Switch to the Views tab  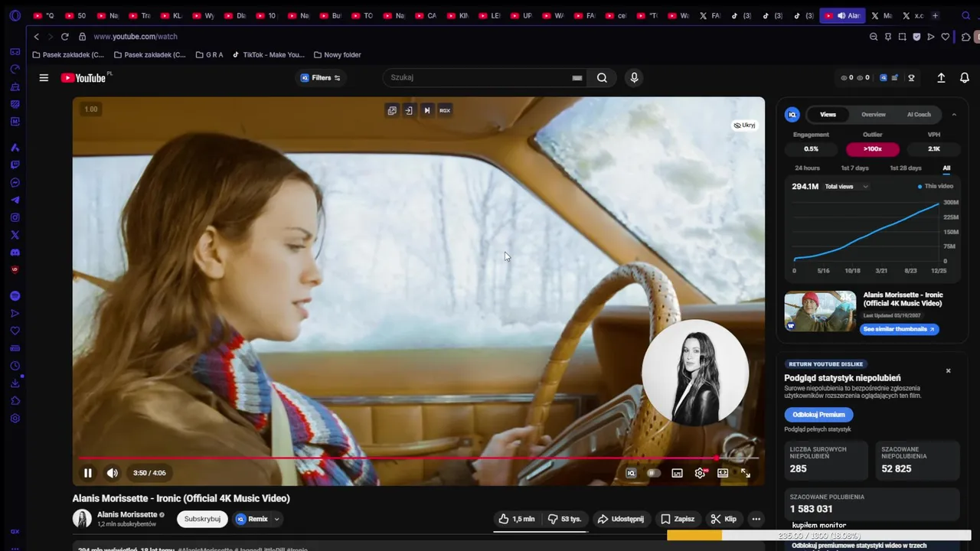[x=828, y=115]
